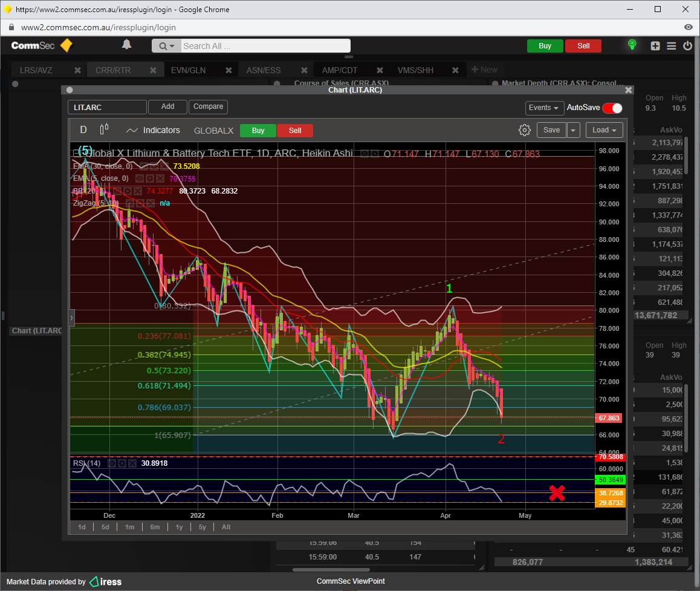Click the power logout icon

click(x=687, y=46)
